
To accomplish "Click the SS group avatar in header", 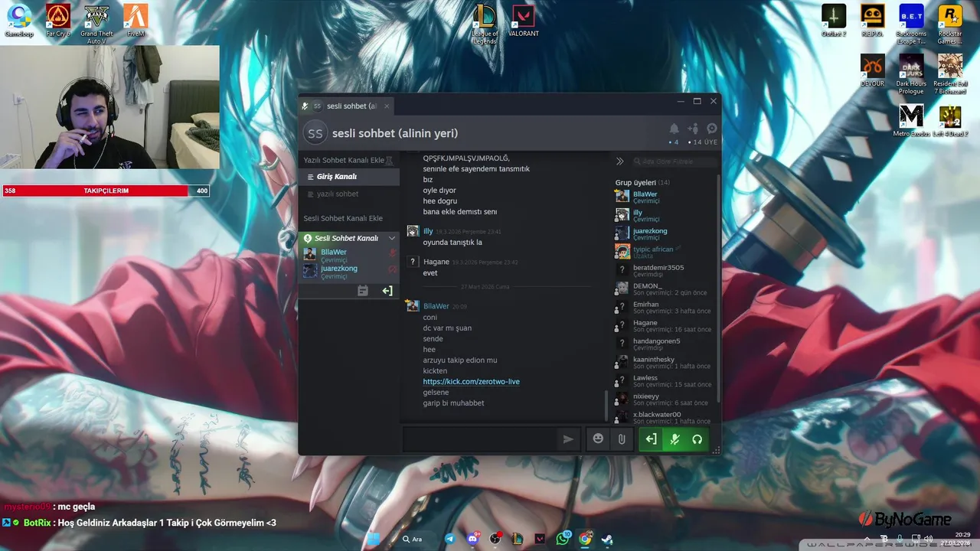I will tap(315, 133).
